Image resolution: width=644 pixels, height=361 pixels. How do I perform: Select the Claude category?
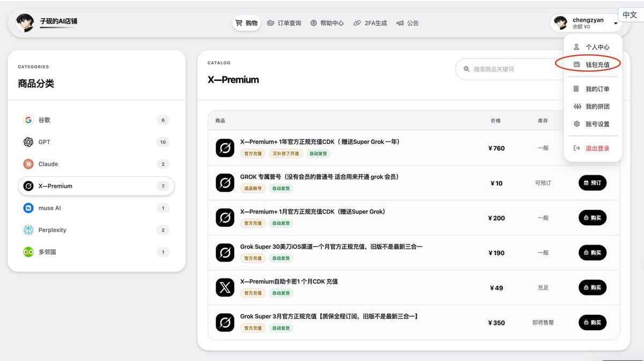pyautogui.click(x=97, y=164)
